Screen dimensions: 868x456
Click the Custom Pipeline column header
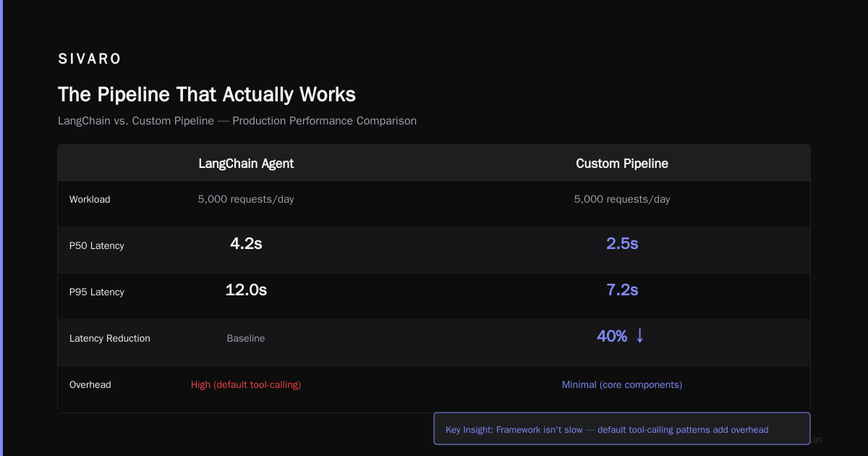[x=622, y=164]
